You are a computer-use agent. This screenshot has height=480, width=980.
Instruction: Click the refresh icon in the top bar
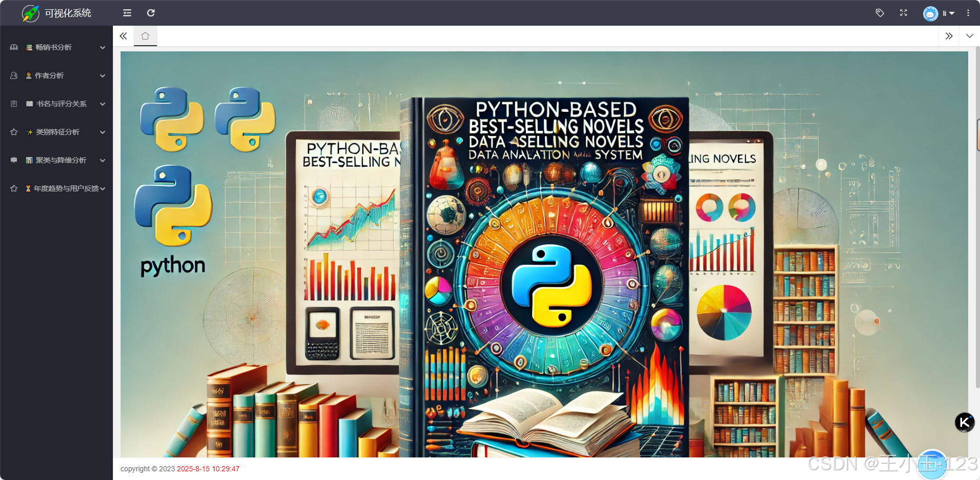pos(151,13)
